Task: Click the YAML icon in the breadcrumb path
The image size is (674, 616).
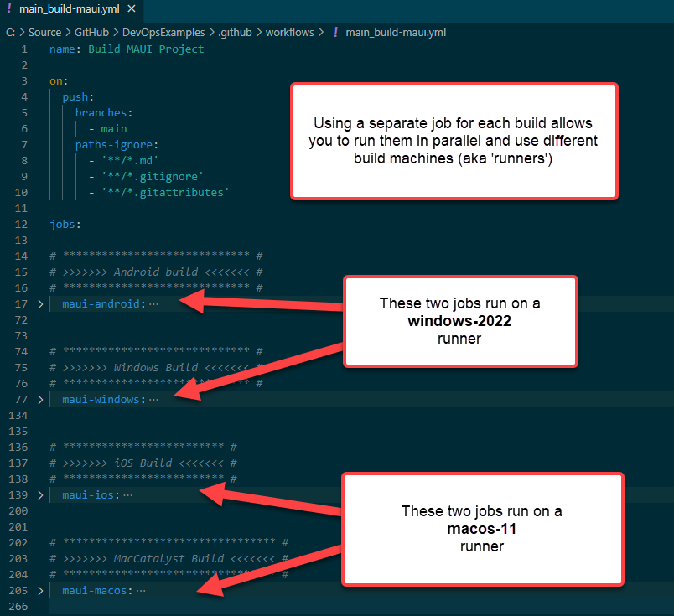Action: click(x=335, y=32)
